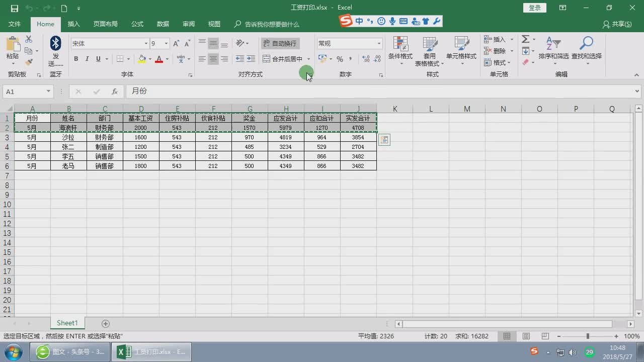Image resolution: width=644 pixels, height=362 pixels.
Task: Toggle Bold formatting
Action: click(x=76, y=59)
